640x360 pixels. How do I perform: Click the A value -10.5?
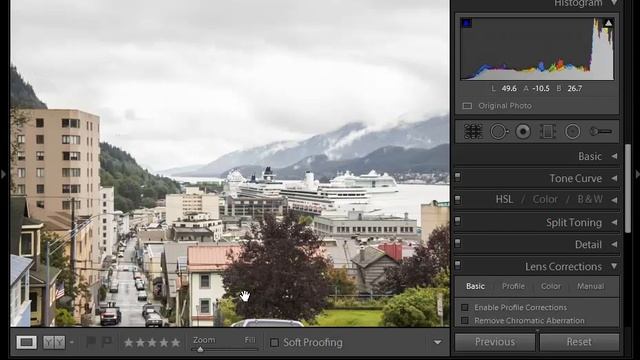[541, 89]
